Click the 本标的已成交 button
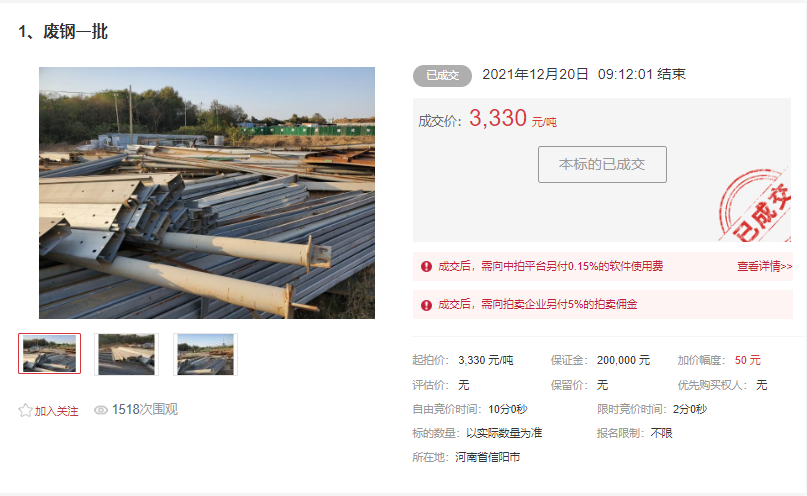807x496 pixels. 602,165
